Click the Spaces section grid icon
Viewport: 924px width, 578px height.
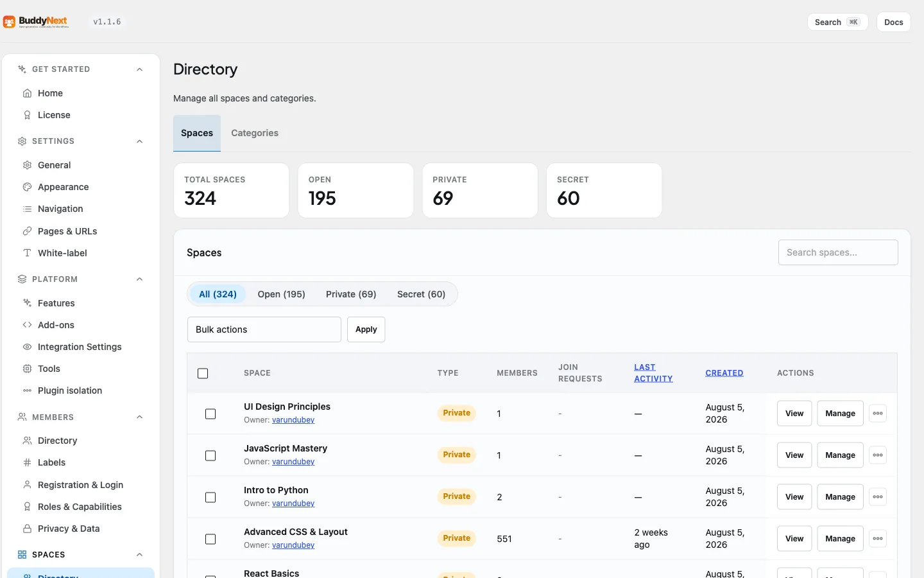tap(22, 555)
